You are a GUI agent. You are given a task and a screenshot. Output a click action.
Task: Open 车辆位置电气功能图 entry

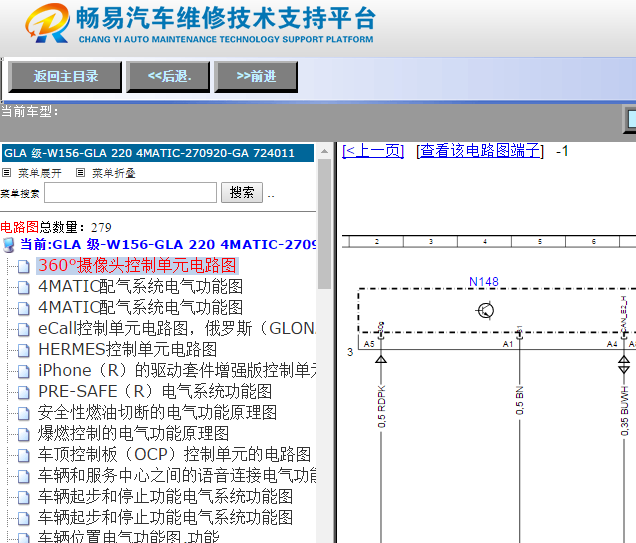pyautogui.click(x=129, y=536)
